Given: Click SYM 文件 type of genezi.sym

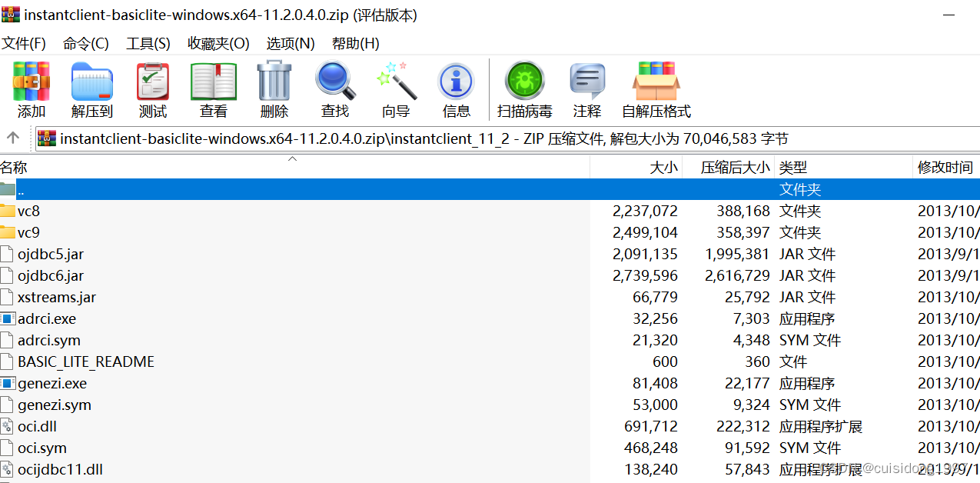Looking at the screenshot, I should [810, 405].
